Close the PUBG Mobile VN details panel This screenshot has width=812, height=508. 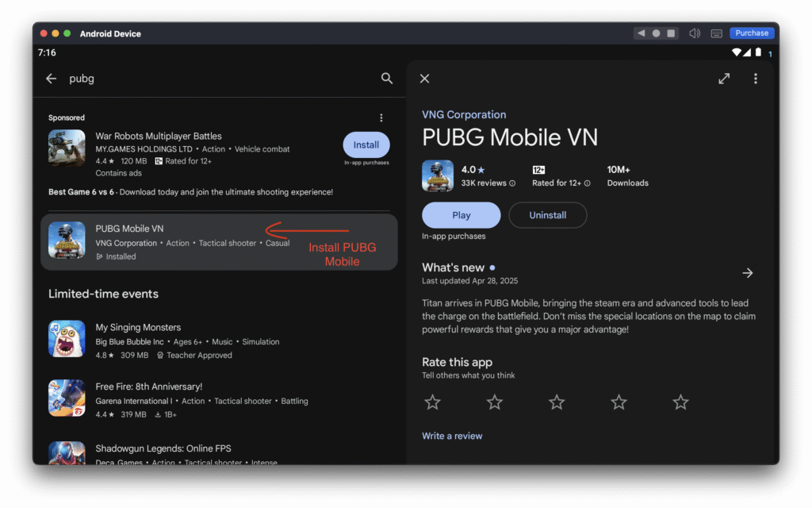coord(425,79)
